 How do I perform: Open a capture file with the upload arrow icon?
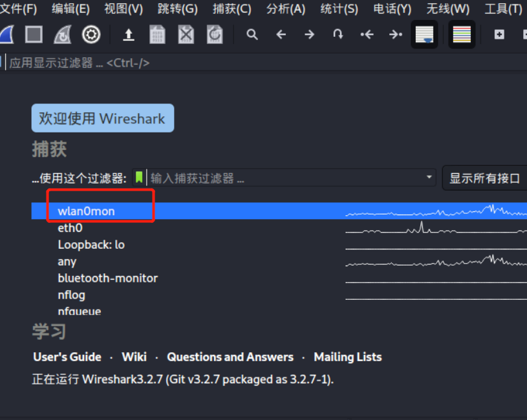coord(129,34)
